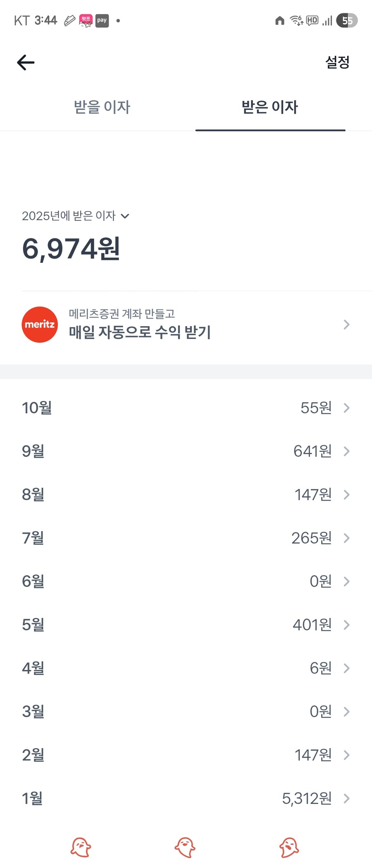
Task: Expand the 10월 interest row chevron
Action: tap(346, 408)
